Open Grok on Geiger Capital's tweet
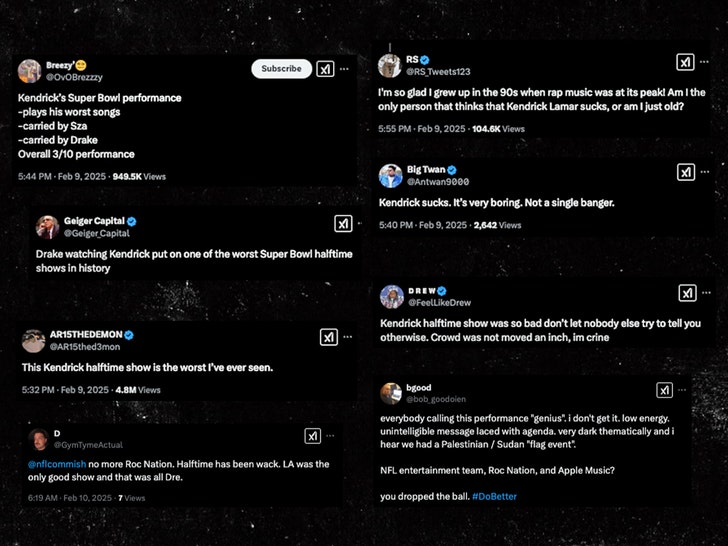728x546 pixels. 343,225
